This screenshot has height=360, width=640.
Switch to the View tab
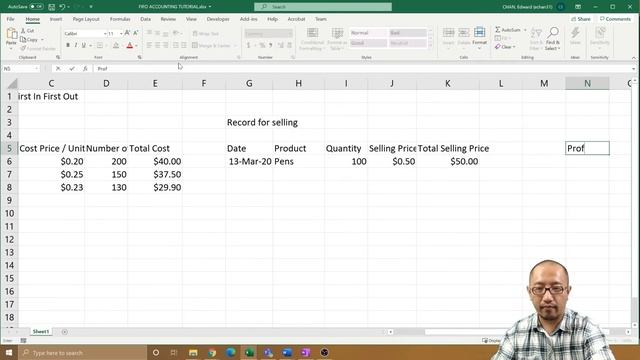pos(191,19)
